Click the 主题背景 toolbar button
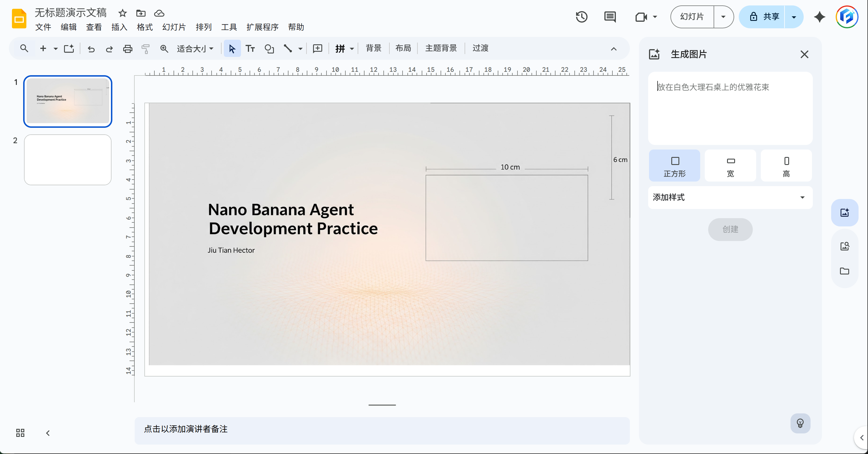Screen dimensions: 868x454 pos(441,48)
